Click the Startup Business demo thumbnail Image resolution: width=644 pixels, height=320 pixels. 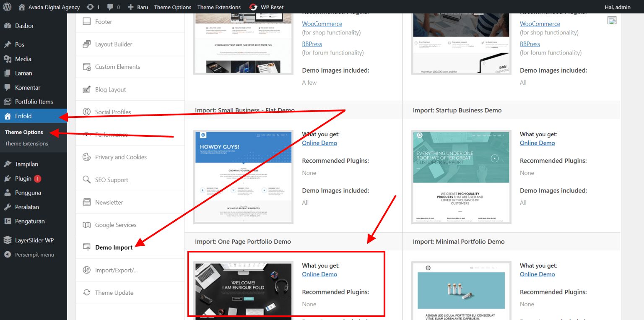(461, 177)
